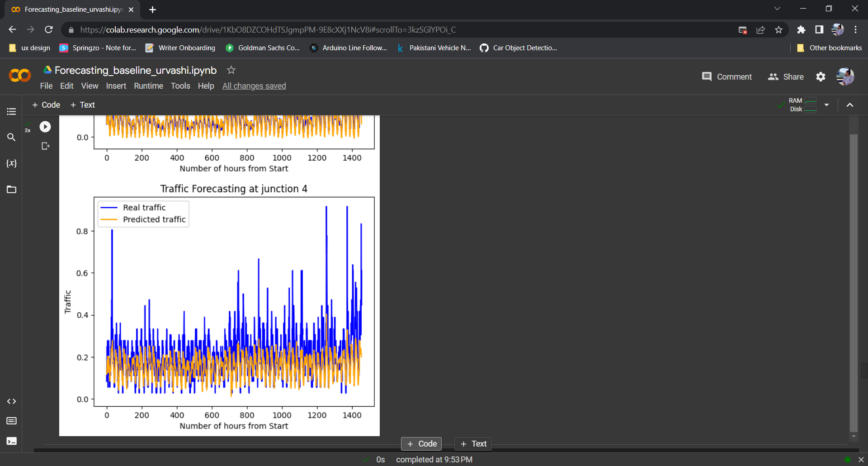Open the Insert menu

click(116, 86)
